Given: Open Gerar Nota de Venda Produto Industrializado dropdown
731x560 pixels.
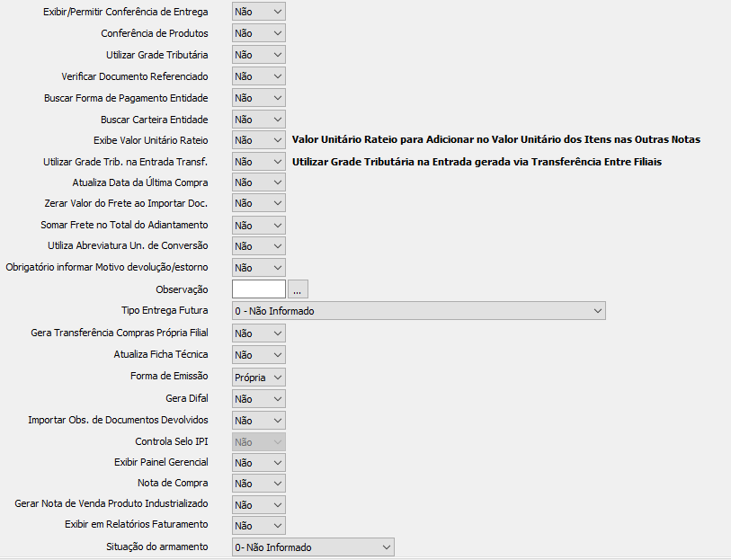Looking at the screenshot, I should click(259, 505).
